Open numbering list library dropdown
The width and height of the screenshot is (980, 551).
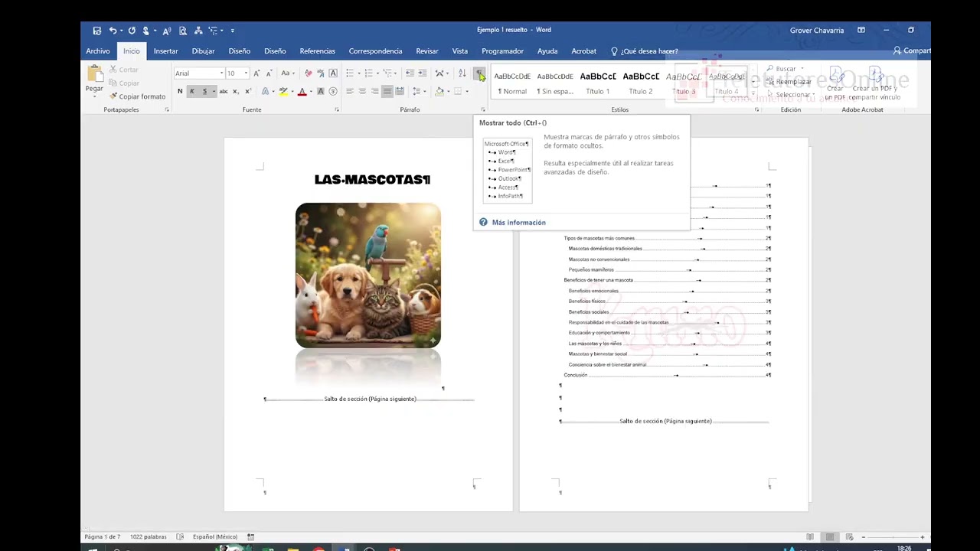(378, 73)
